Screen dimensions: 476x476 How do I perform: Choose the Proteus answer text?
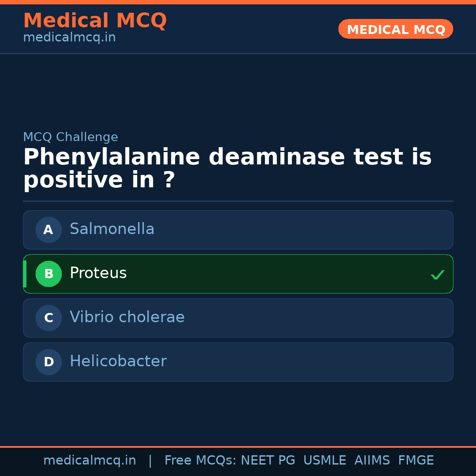(98, 273)
